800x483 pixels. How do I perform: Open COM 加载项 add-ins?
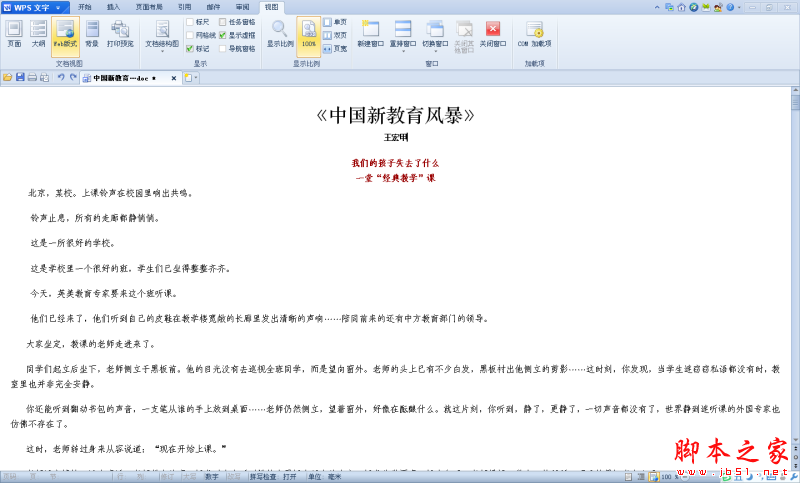point(534,35)
